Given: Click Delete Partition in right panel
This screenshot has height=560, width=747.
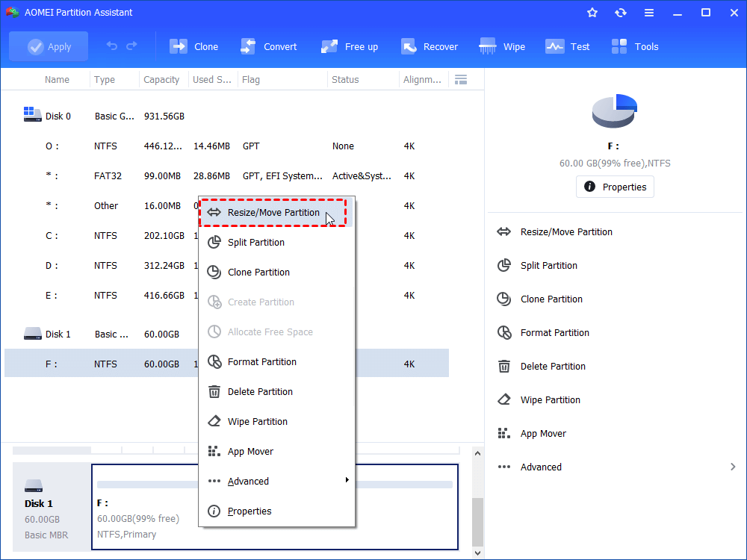Looking at the screenshot, I should pos(553,367).
